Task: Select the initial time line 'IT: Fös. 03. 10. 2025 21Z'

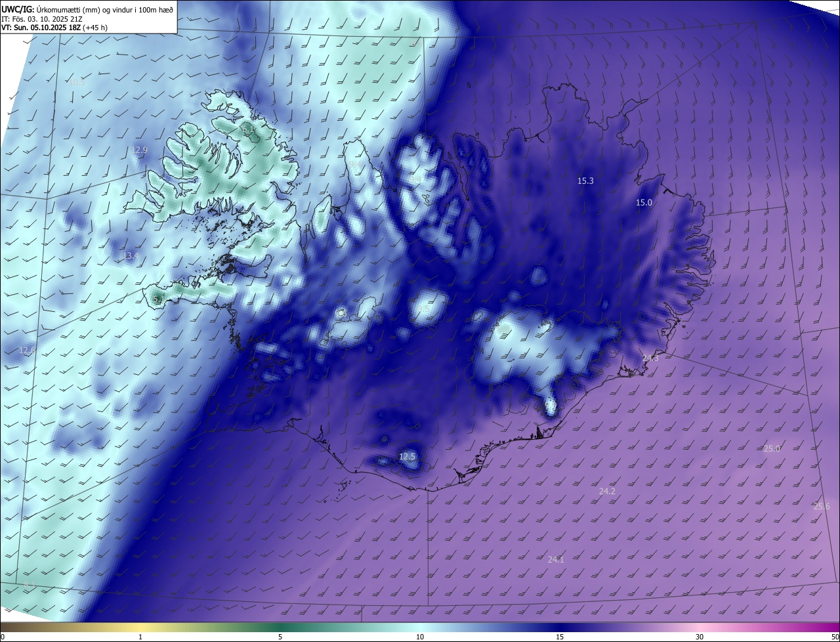Action: 43,18
